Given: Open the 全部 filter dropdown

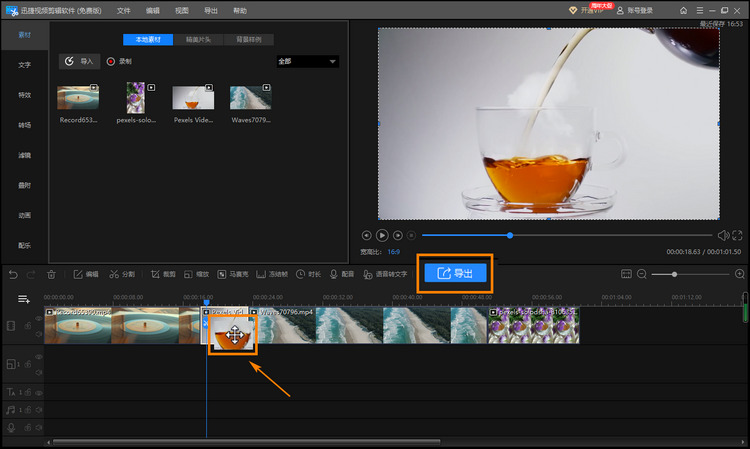Looking at the screenshot, I should point(308,61).
